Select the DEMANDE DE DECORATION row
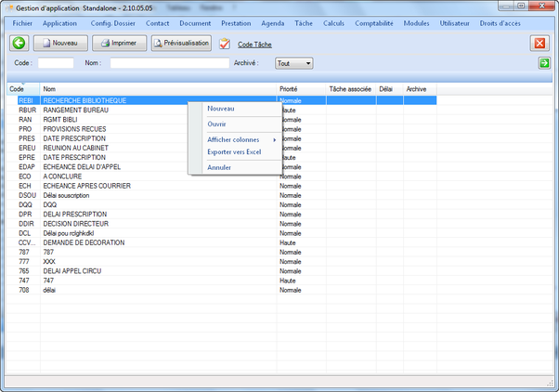This screenshot has width=559, height=392. [84, 242]
